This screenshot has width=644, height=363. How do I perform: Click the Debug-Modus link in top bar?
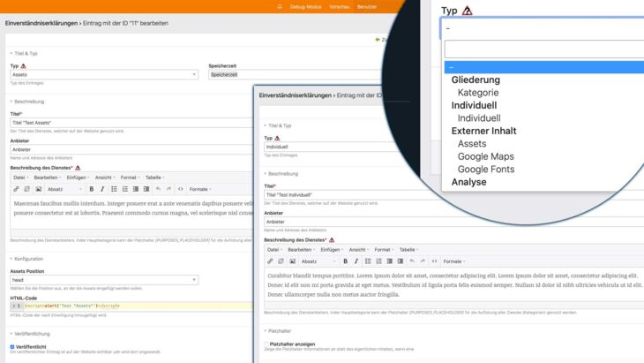(x=310, y=5)
